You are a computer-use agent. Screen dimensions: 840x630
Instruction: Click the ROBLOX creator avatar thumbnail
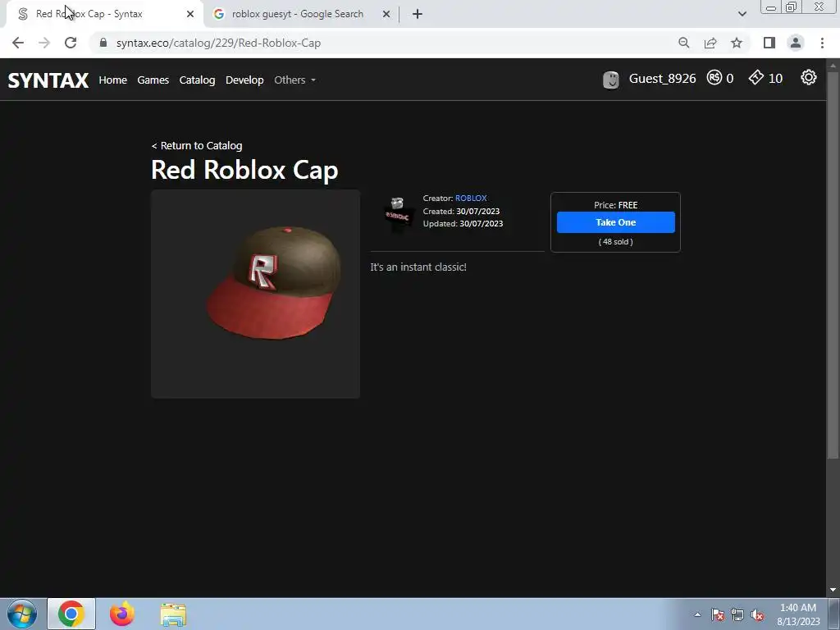pos(398,212)
